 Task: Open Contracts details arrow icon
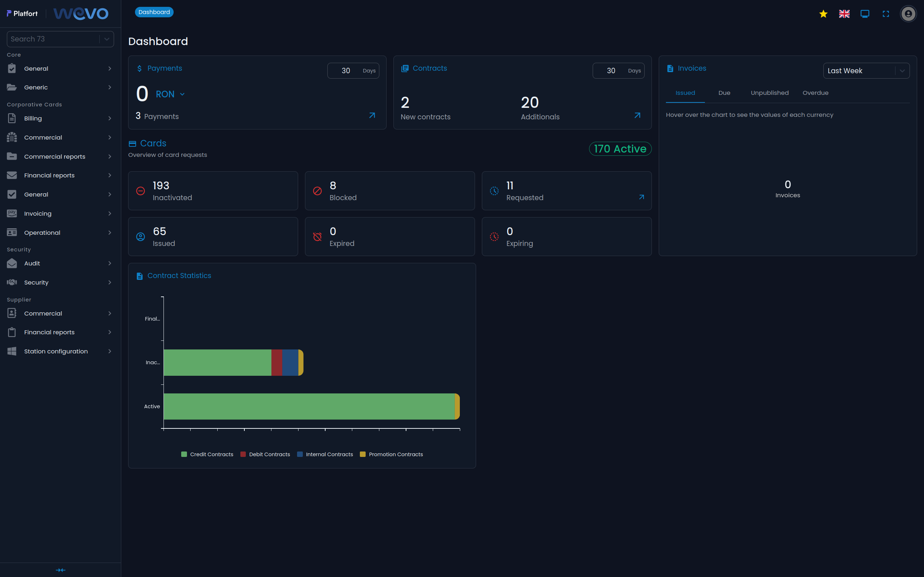tap(637, 115)
